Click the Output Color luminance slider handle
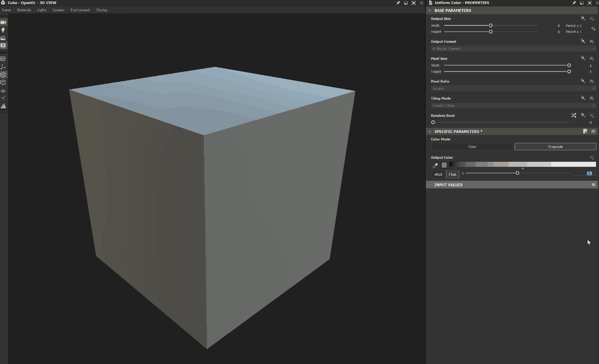The height and width of the screenshot is (364, 599). point(517,173)
